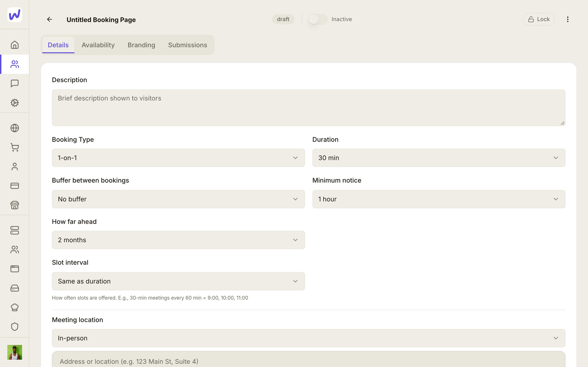Focus the Description text area
The height and width of the screenshot is (367, 588).
(x=308, y=108)
